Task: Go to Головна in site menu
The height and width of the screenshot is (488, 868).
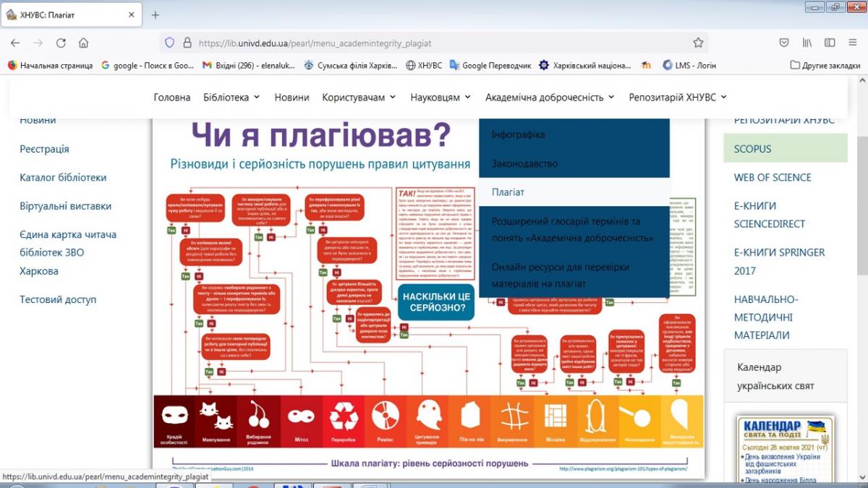Action: click(172, 97)
